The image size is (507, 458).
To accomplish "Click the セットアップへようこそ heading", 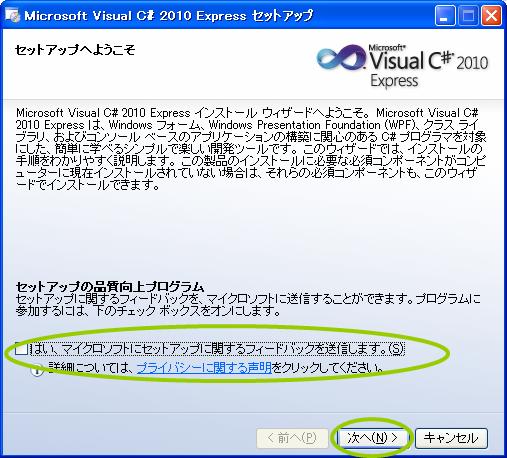I will pos(75,50).
